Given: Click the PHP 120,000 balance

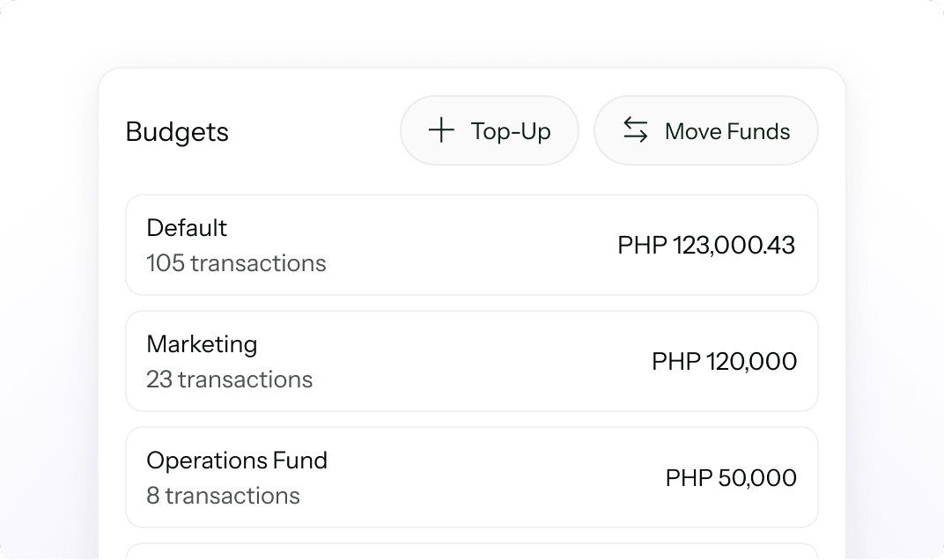Looking at the screenshot, I should point(724,361).
